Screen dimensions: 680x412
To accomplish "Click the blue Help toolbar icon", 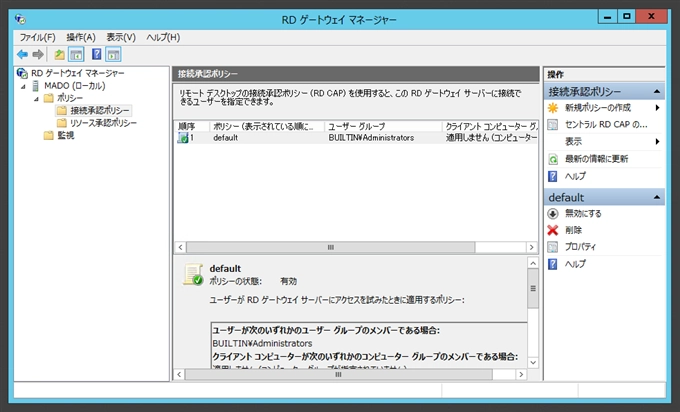I will [x=96, y=54].
